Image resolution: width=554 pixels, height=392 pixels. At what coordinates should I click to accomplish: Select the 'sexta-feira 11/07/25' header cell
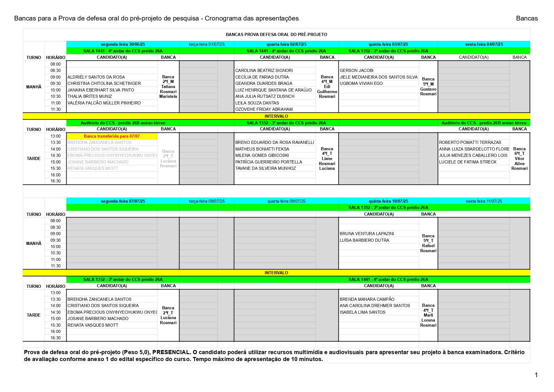click(x=484, y=201)
